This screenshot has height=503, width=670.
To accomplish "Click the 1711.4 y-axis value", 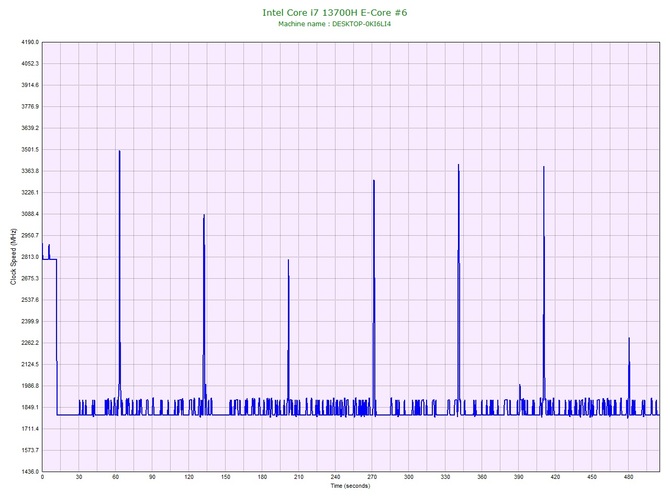I will (x=30, y=429).
